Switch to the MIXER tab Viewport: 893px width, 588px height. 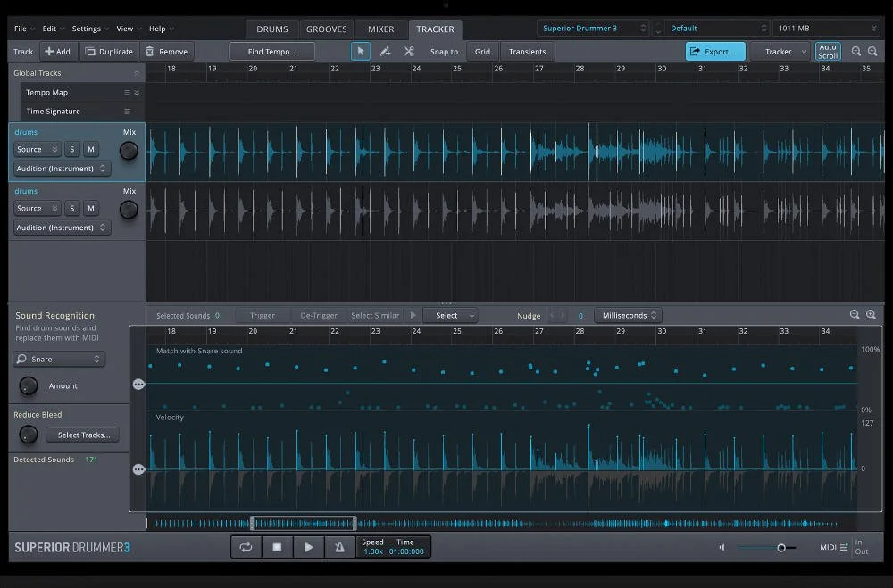(381, 29)
